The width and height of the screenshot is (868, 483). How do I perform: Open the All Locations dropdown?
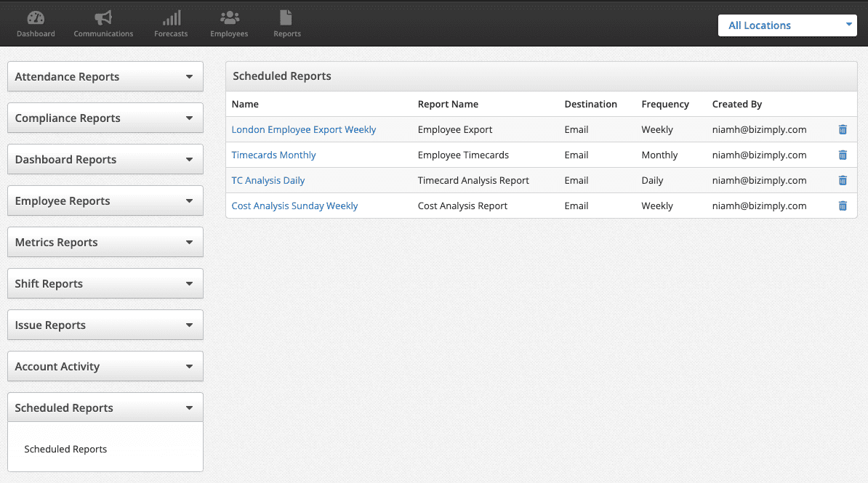coord(788,25)
